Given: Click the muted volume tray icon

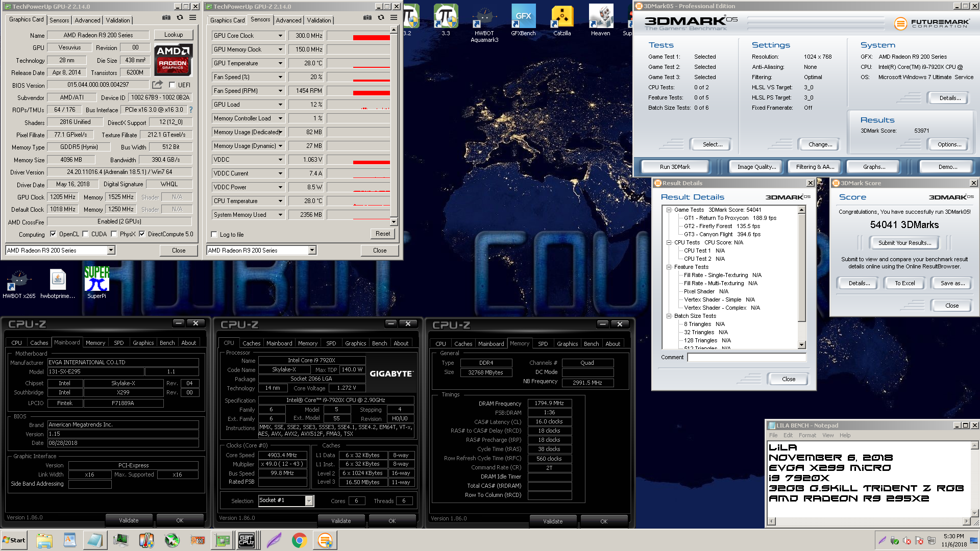Looking at the screenshot, I should click(x=907, y=540).
